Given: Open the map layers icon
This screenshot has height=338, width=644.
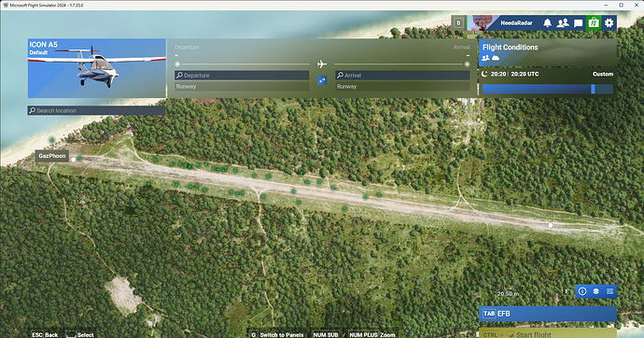Looking at the screenshot, I should (596, 291).
